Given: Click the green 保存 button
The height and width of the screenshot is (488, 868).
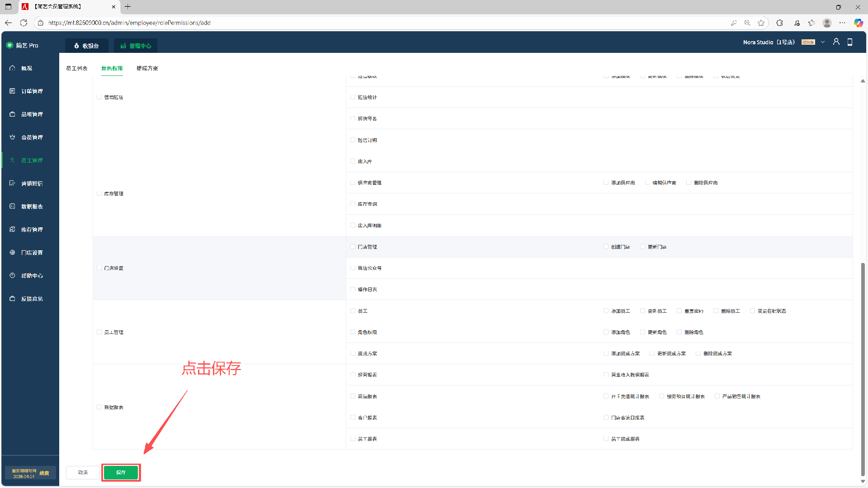Looking at the screenshot, I should pyautogui.click(x=121, y=472).
